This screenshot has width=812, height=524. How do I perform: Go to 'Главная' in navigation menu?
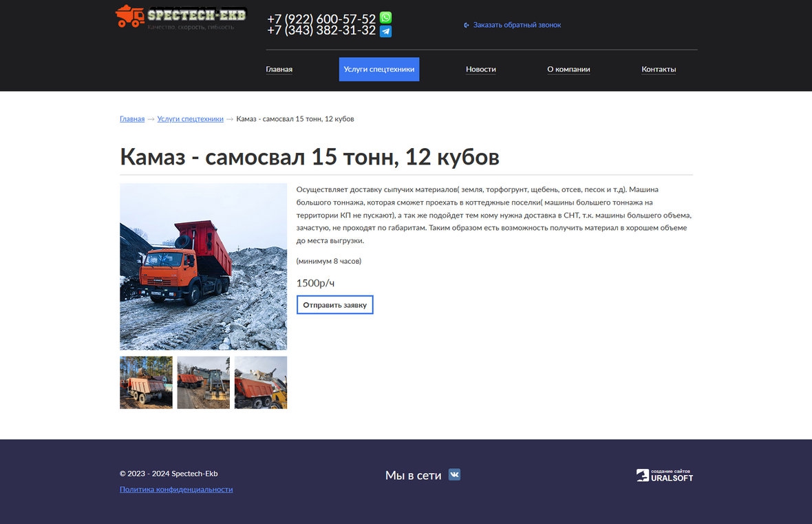click(x=279, y=70)
